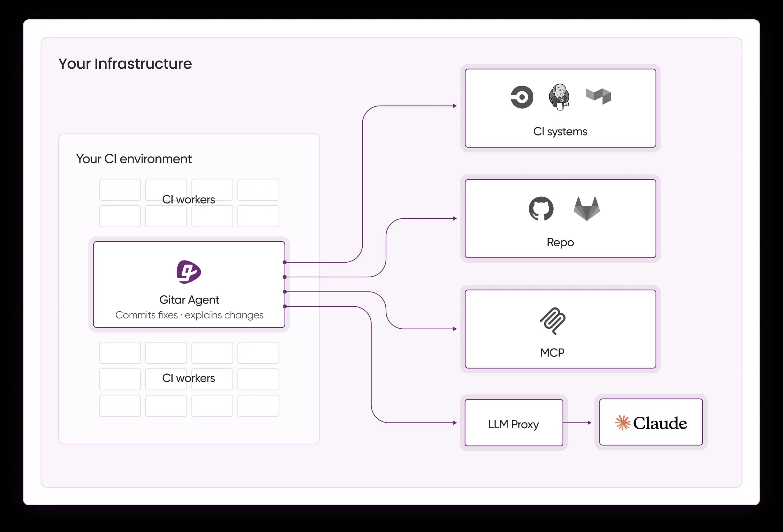Select the Claude box
The width and height of the screenshot is (783, 532).
tap(650, 422)
